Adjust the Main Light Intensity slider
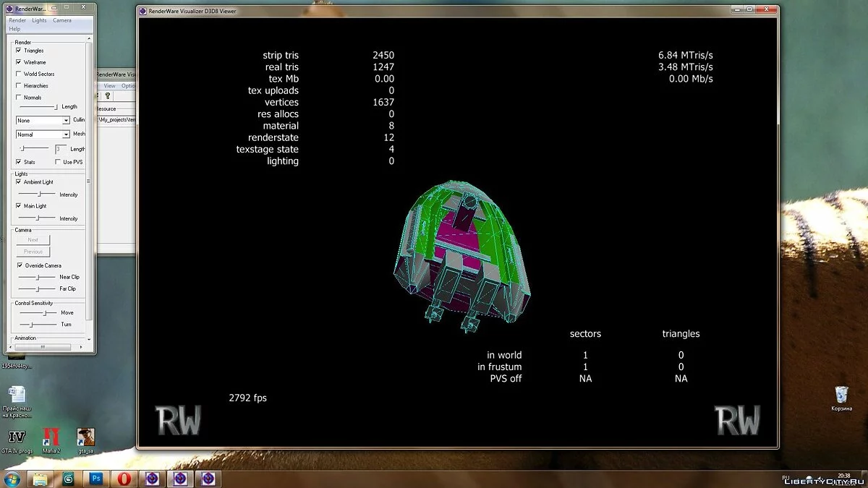This screenshot has width=868, height=488. [x=38, y=218]
